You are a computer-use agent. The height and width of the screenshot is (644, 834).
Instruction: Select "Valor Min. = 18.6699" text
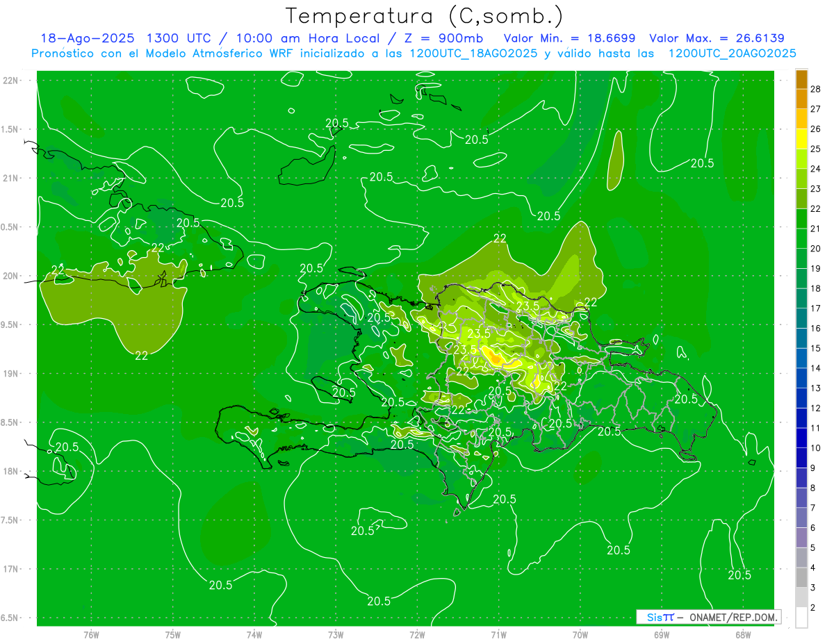tap(569, 38)
